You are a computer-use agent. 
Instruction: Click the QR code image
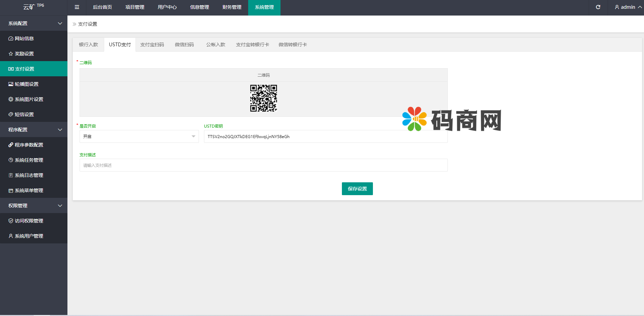tap(263, 98)
